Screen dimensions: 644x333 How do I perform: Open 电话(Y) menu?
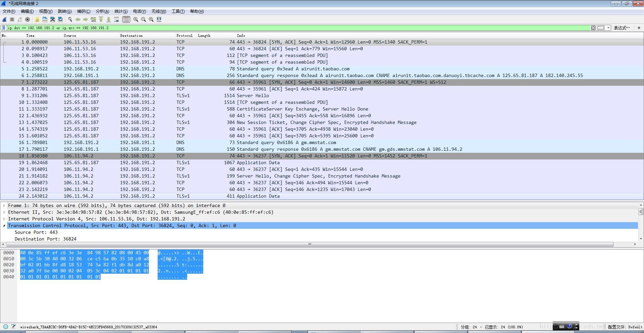140,11
